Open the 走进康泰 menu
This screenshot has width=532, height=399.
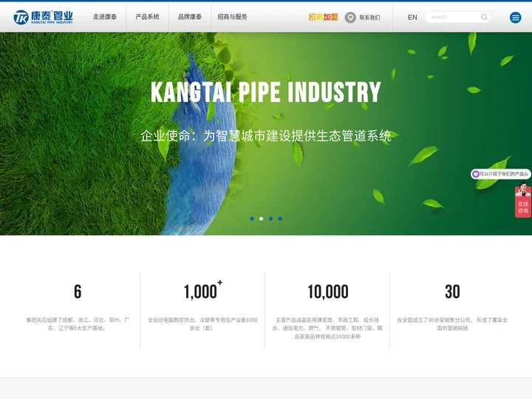(105, 17)
